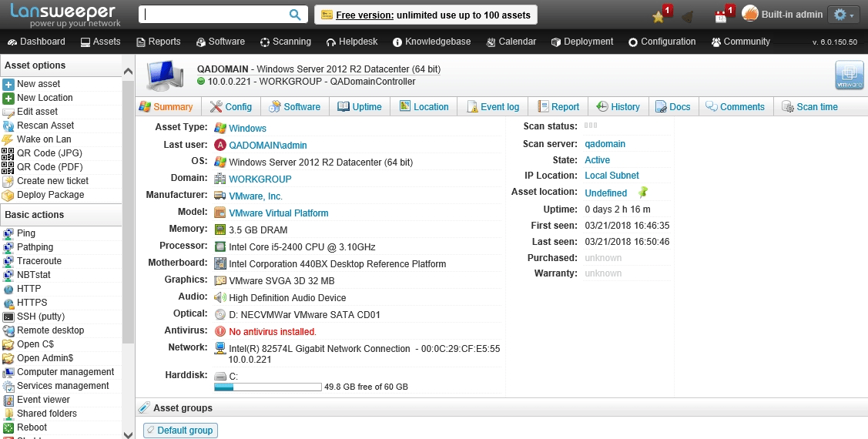Click the QADOMAIN computer asset image
The image size is (868, 439).
(x=165, y=75)
